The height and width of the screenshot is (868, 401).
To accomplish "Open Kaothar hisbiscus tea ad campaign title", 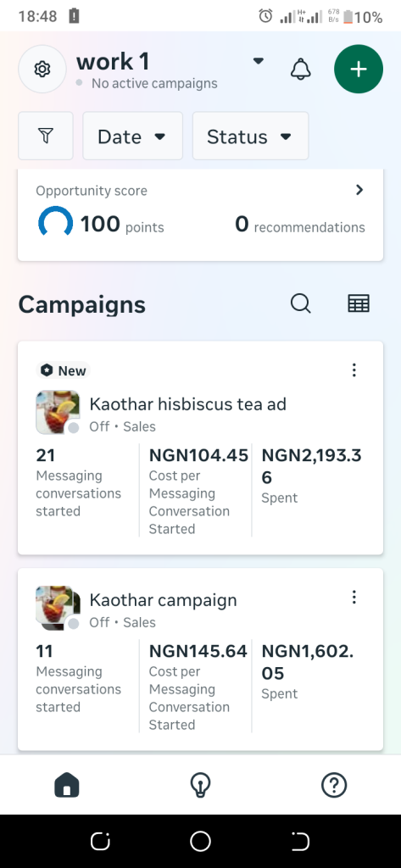I will click(x=187, y=404).
